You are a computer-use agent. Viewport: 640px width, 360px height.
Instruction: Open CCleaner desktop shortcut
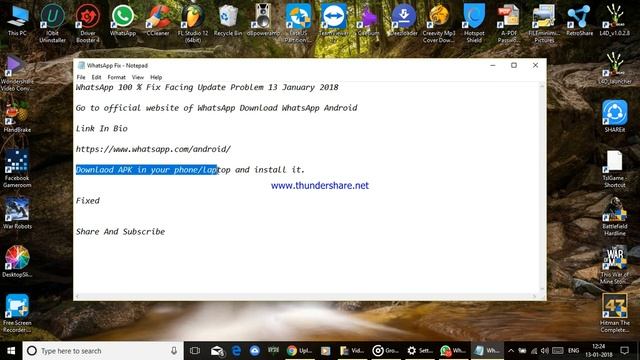click(158, 20)
